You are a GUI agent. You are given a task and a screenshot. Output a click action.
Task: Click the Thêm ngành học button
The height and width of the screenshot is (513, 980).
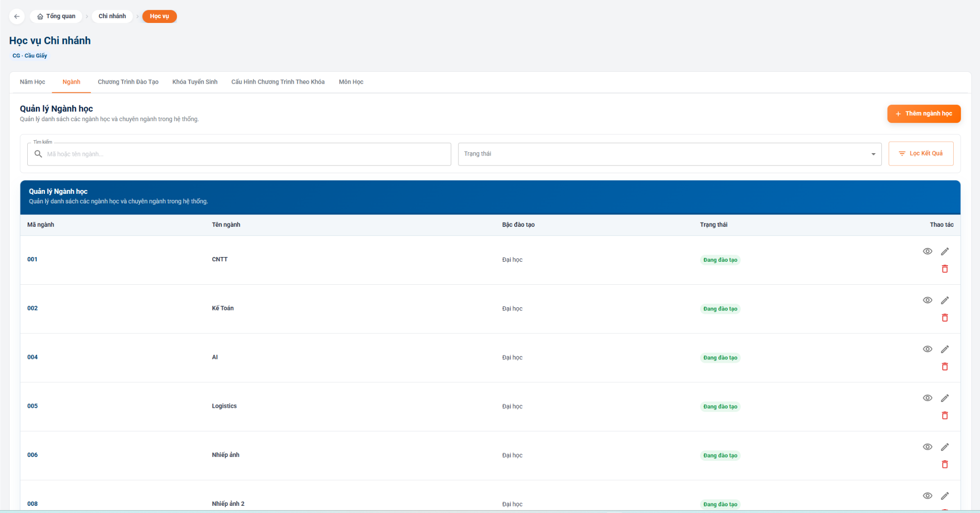[x=924, y=114]
